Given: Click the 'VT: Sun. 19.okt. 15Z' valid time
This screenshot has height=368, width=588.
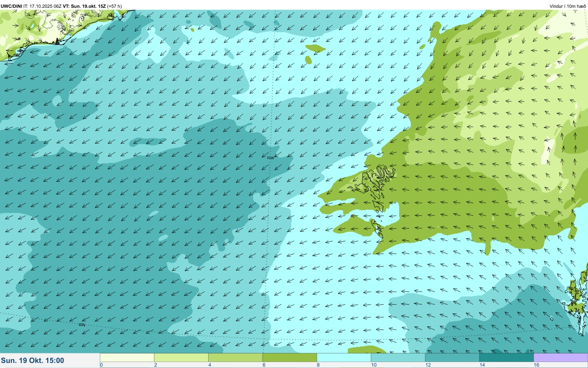Looking at the screenshot, I should (x=85, y=6).
